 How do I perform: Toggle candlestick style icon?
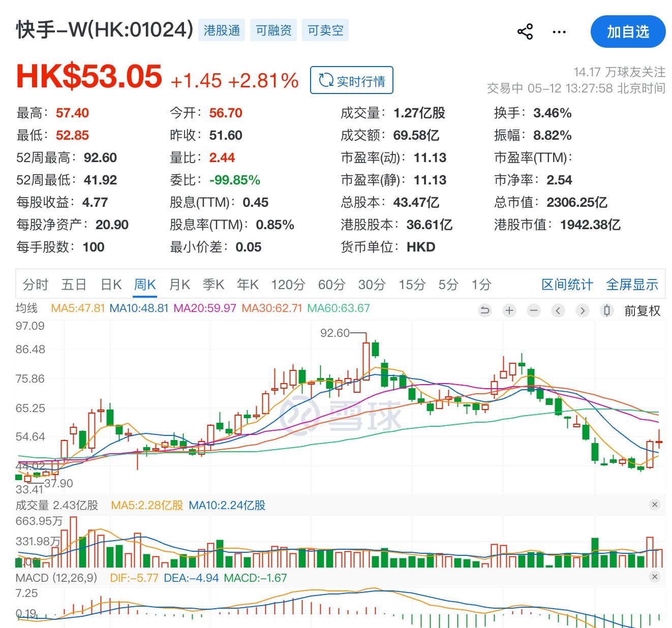point(606,310)
